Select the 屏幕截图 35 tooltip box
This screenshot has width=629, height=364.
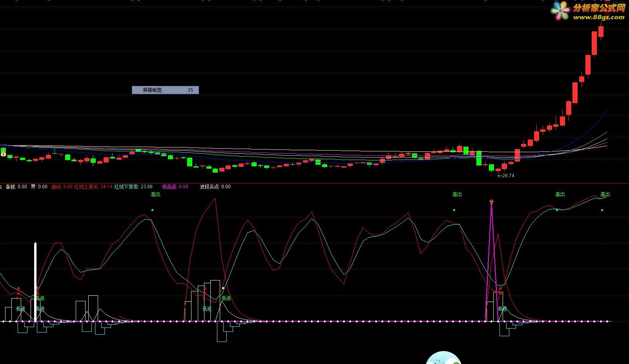[165, 90]
